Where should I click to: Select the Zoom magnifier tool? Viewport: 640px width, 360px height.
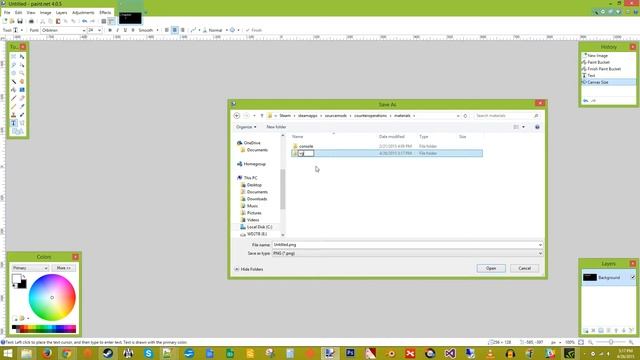coord(22,73)
